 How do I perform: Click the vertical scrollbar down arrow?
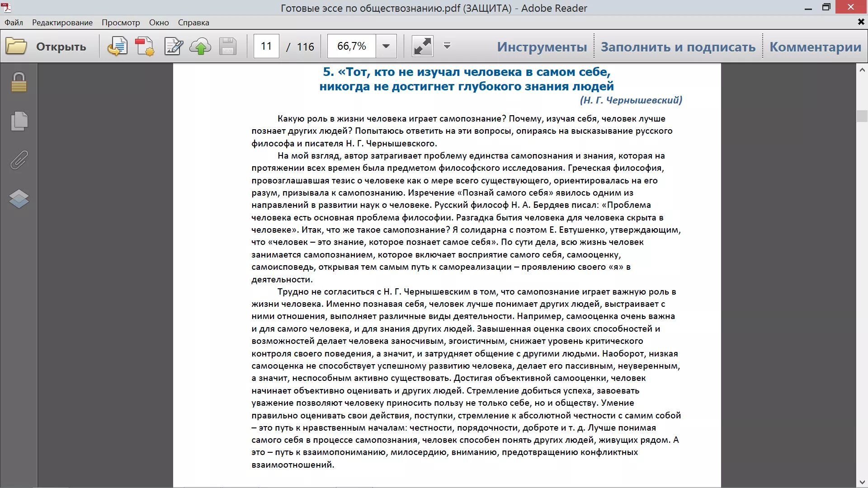tap(862, 482)
